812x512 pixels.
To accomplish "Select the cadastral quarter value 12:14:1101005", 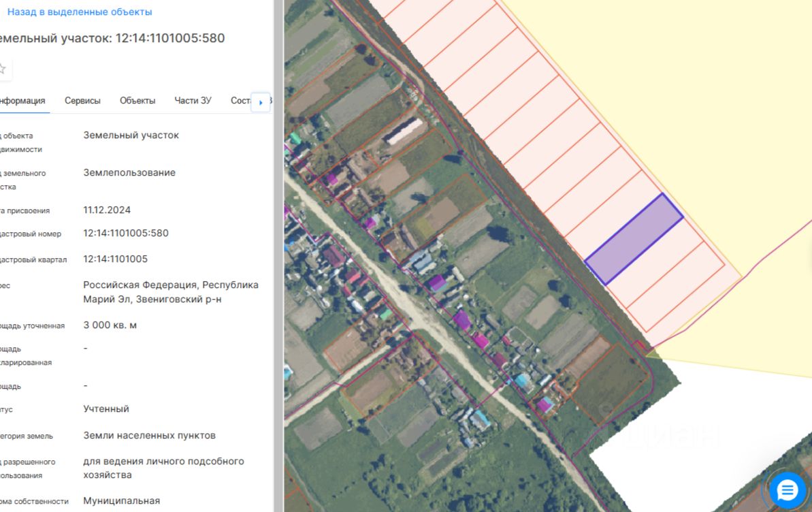I will [x=116, y=259].
